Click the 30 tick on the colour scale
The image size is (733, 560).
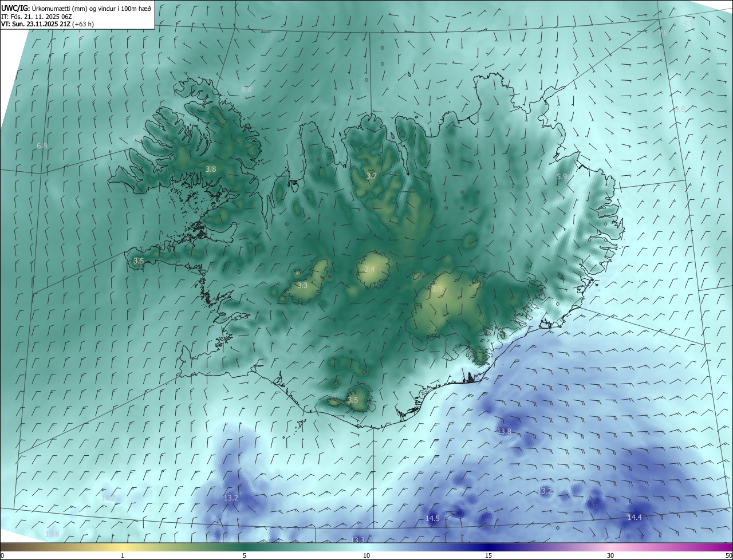[610, 555]
